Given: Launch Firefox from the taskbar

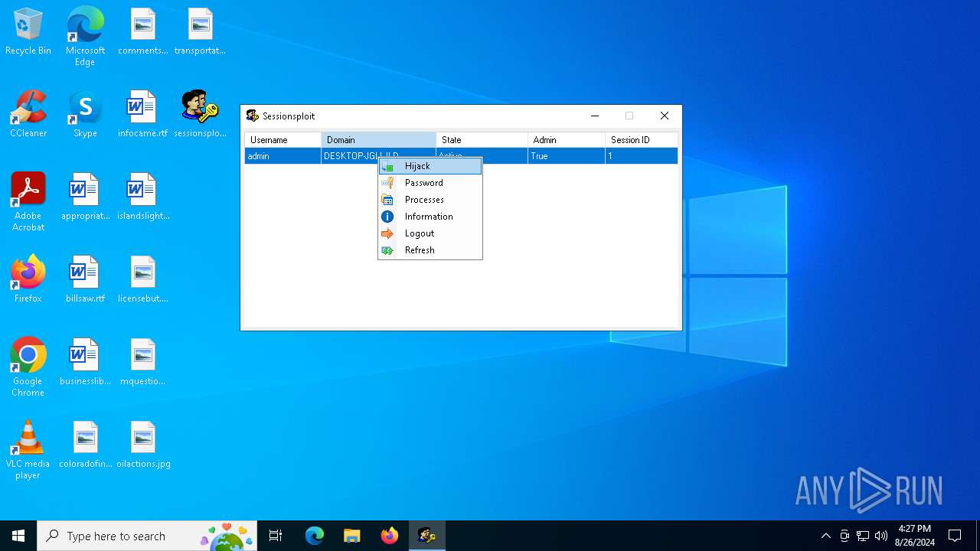Looking at the screenshot, I should (x=389, y=536).
